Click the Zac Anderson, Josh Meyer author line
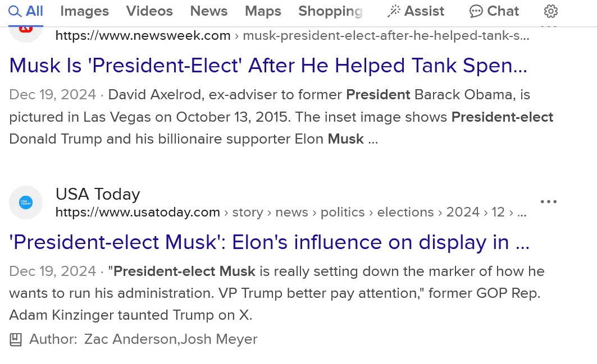This screenshot has height=364, width=597. (x=171, y=339)
